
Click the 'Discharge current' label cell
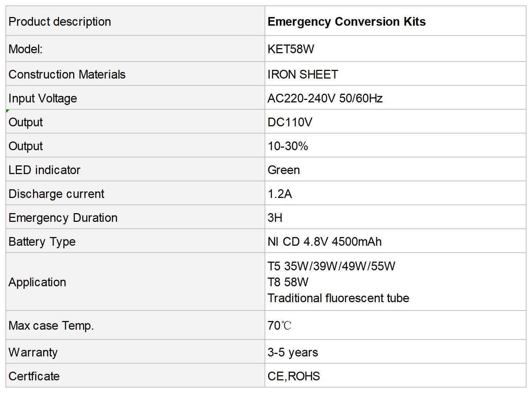click(x=135, y=193)
